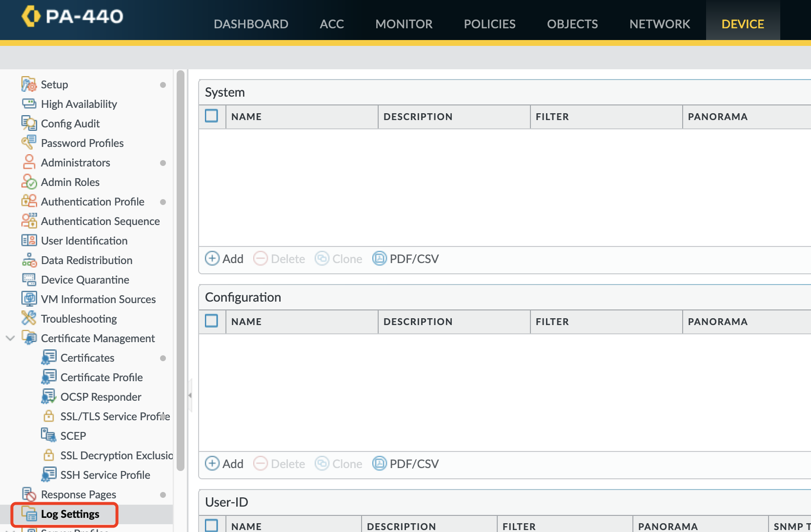Click the Certificate Management folder icon

click(x=29, y=338)
